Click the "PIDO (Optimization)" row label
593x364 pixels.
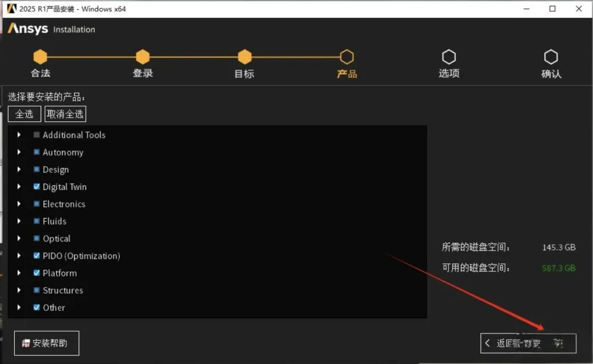81,256
